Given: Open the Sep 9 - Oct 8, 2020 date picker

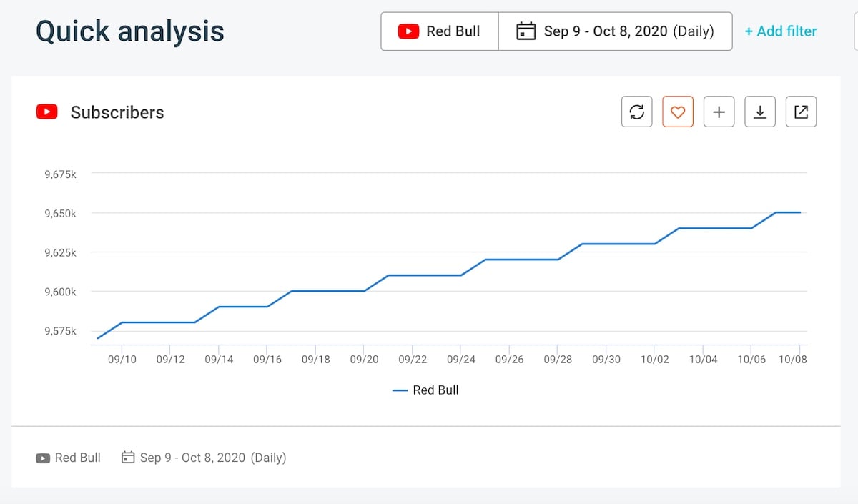Looking at the screenshot, I should (616, 31).
